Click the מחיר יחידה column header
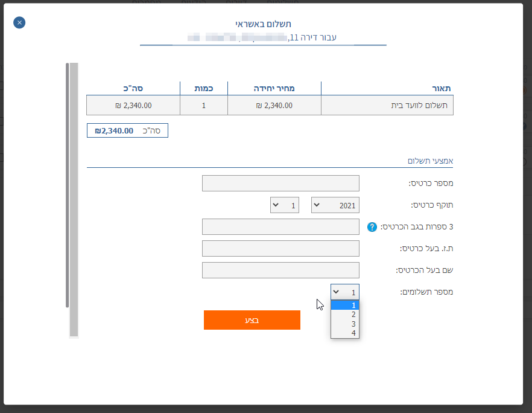Screen dimensions: 532x413 pyautogui.click(x=274, y=88)
